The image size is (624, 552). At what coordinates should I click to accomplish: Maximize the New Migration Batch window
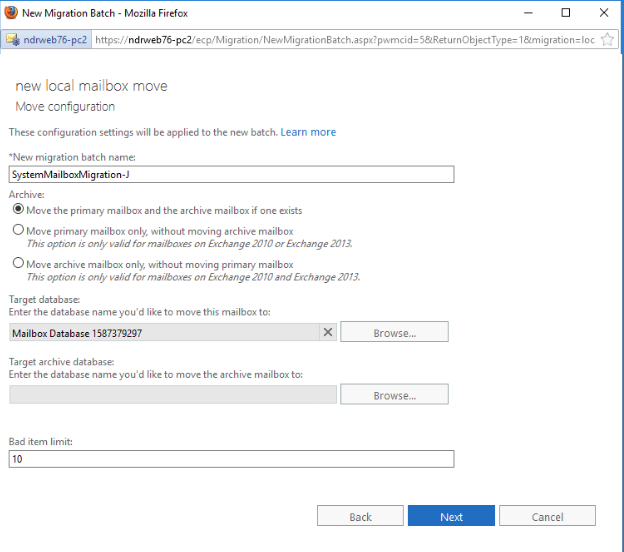pyautogui.click(x=566, y=13)
